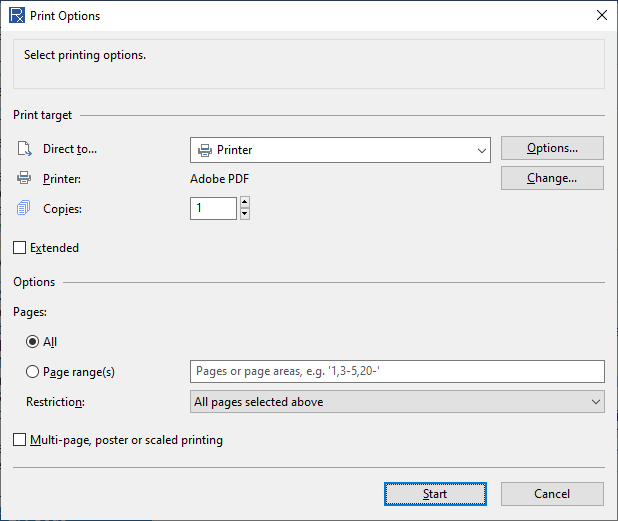Click the printer icon beside Printer label
The height and width of the screenshot is (521, 618).
pyautogui.click(x=24, y=178)
